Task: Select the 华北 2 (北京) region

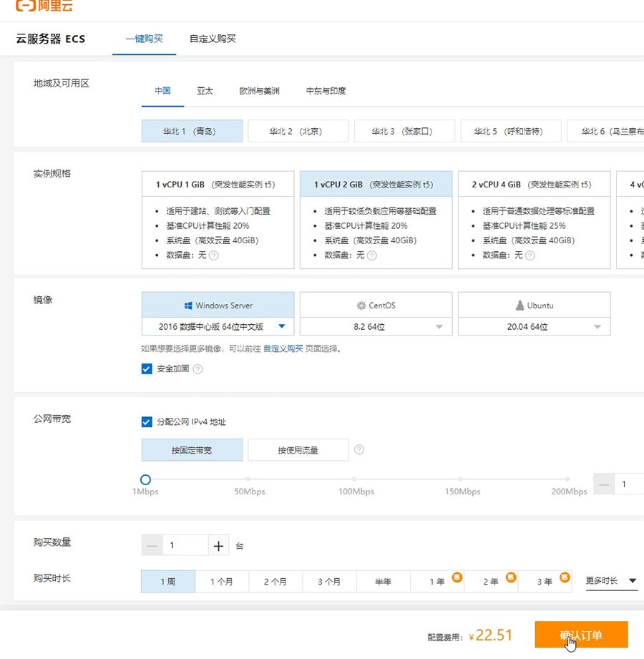Action: [x=298, y=131]
